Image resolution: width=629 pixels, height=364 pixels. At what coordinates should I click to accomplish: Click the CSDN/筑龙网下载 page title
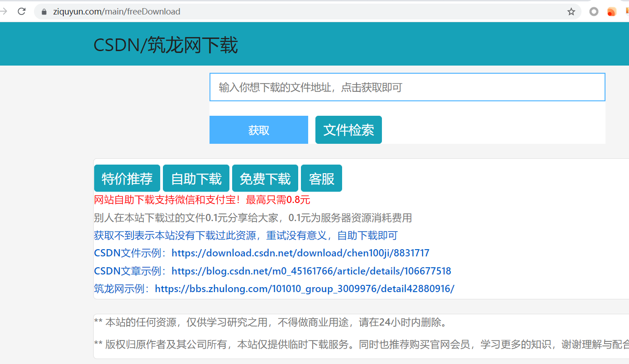(x=166, y=45)
